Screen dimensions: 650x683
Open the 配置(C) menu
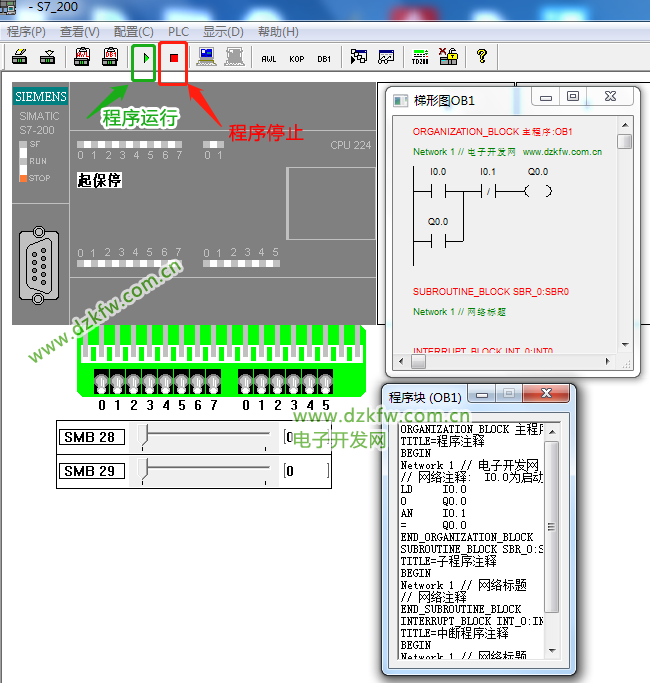133,32
